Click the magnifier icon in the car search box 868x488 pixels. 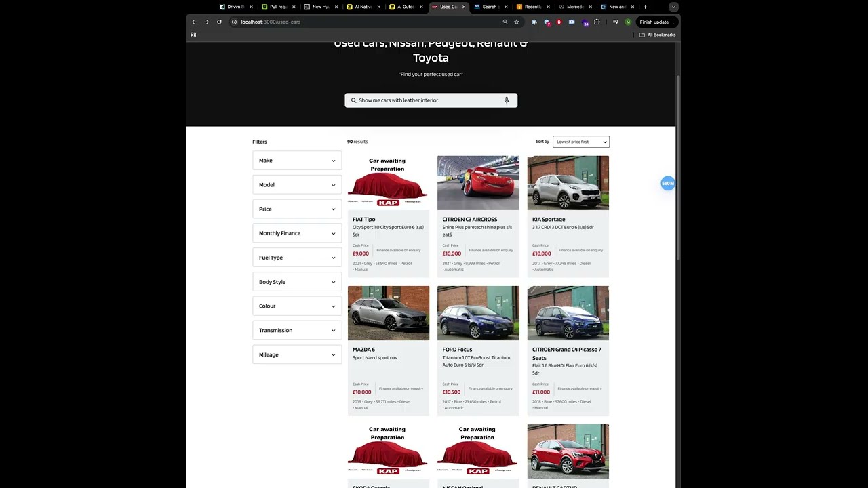click(x=353, y=100)
